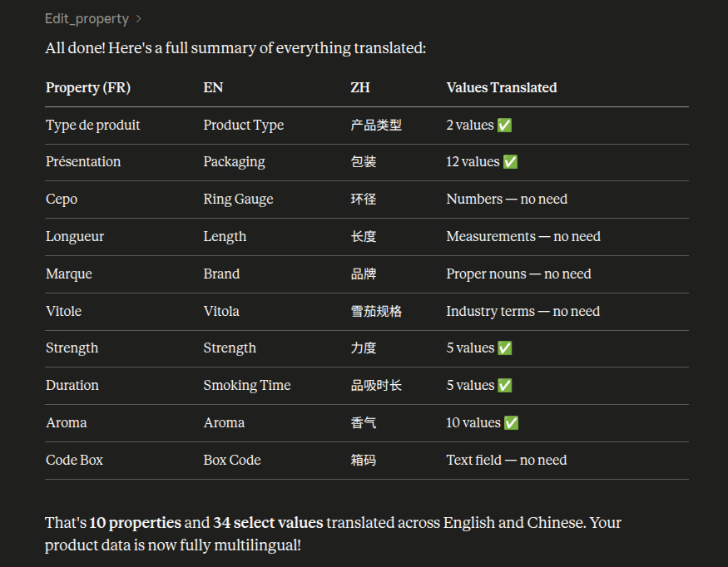Click the green checkmark beside "10 values"
Image resolution: width=728 pixels, height=567 pixels.
pyautogui.click(x=511, y=423)
